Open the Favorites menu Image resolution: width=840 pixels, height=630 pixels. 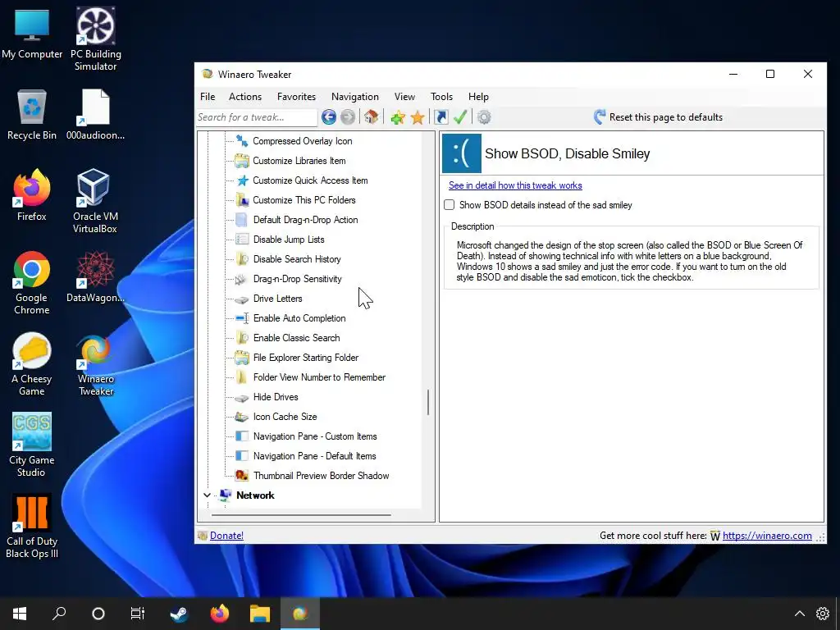click(x=296, y=97)
